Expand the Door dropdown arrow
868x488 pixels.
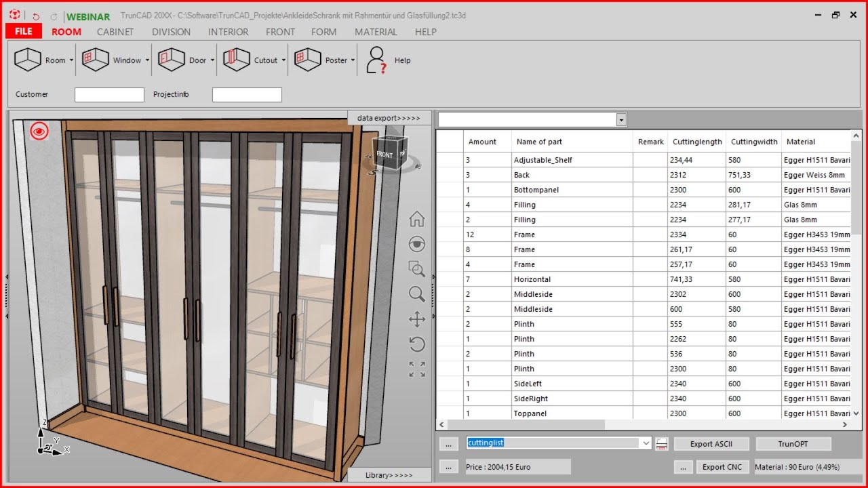point(212,60)
